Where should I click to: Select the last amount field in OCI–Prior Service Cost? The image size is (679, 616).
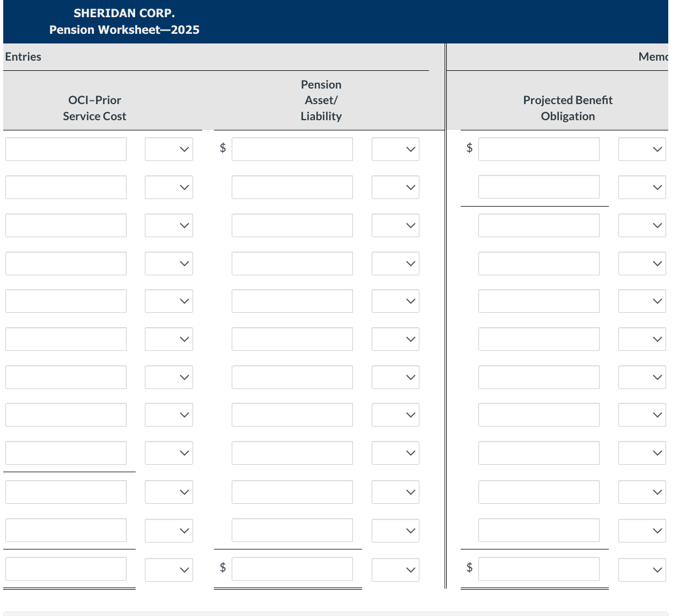coord(65,568)
